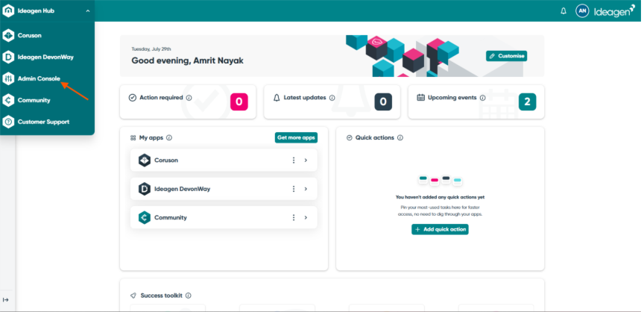The height and width of the screenshot is (312, 644).
Task: Show info for Quick actions
Action: (400, 137)
